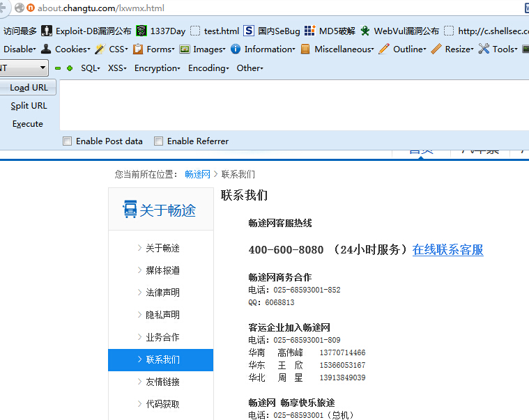
Task: Click the 畅途网 breadcrumb link
Action: (197, 174)
